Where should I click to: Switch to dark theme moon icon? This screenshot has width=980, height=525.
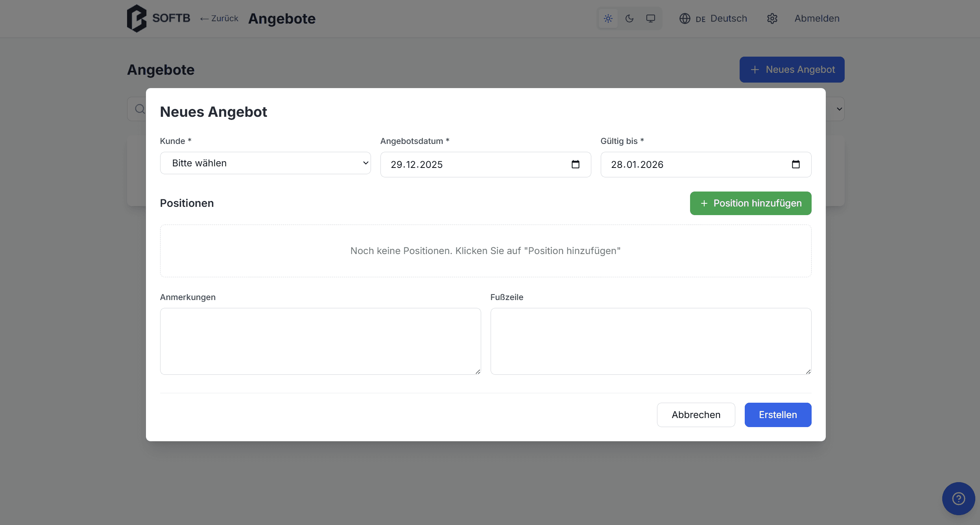coord(629,18)
